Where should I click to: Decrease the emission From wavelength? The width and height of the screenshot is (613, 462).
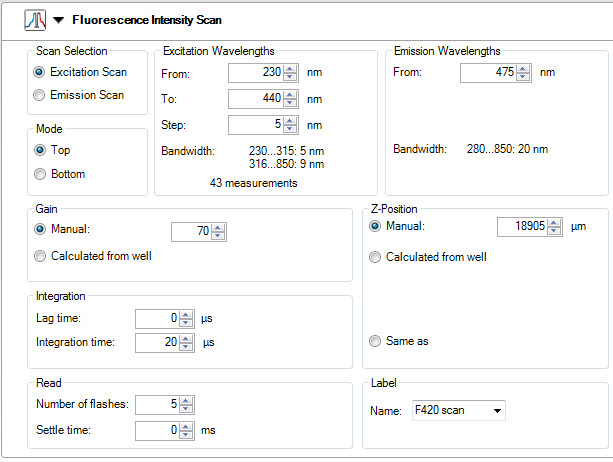click(x=522, y=77)
